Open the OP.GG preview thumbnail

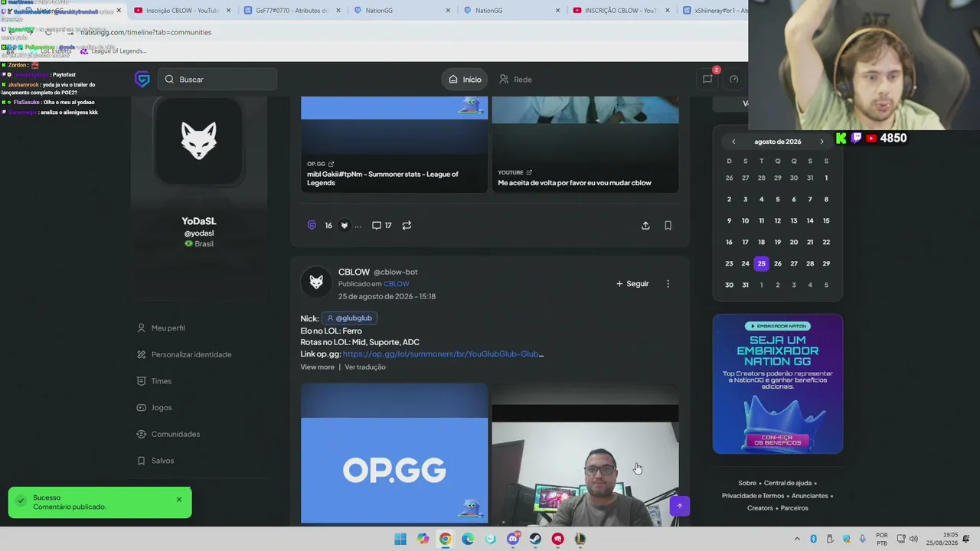pyautogui.click(x=394, y=454)
